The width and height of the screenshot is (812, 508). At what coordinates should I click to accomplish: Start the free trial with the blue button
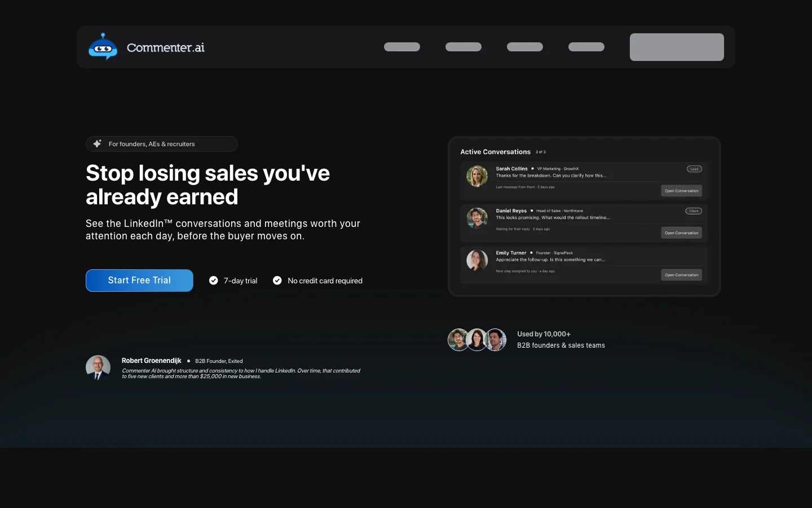(x=139, y=281)
